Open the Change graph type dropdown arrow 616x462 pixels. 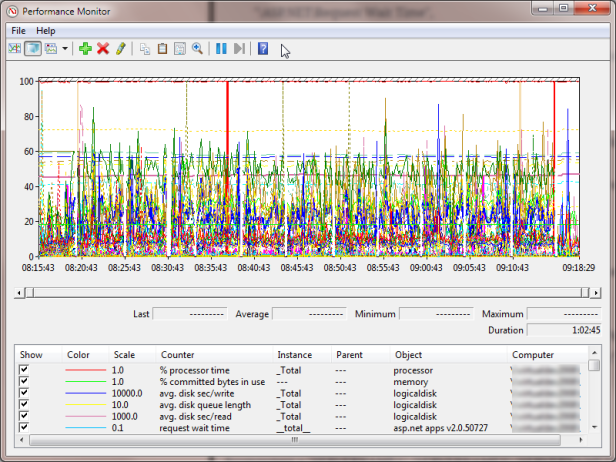[x=65, y=48]
